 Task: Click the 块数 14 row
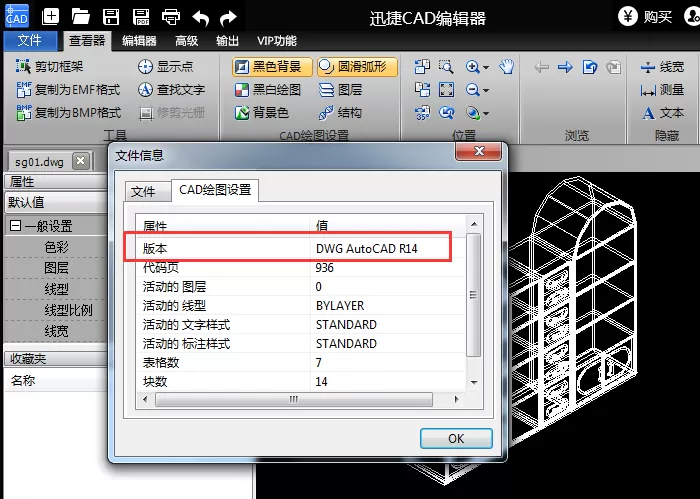click(x=300, y=382)
